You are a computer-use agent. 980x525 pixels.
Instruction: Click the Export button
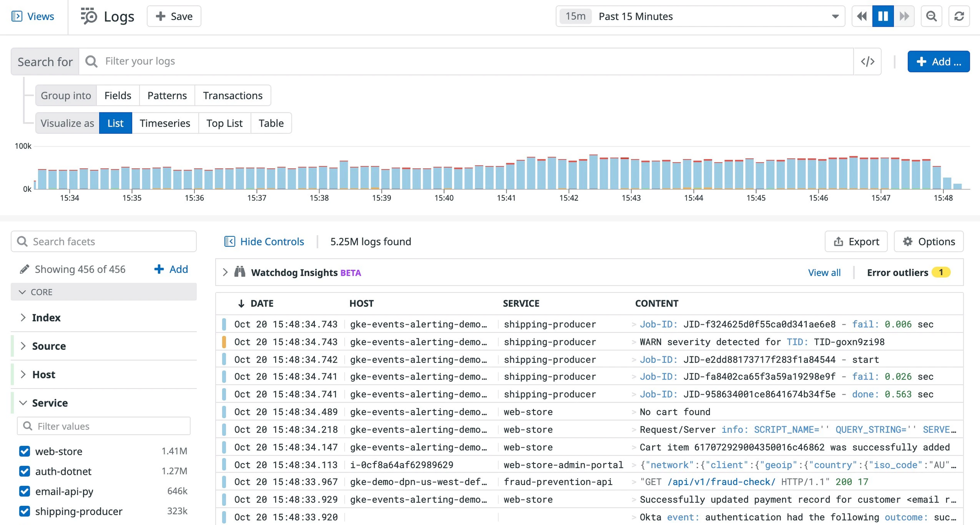click(x=856, y=242)
